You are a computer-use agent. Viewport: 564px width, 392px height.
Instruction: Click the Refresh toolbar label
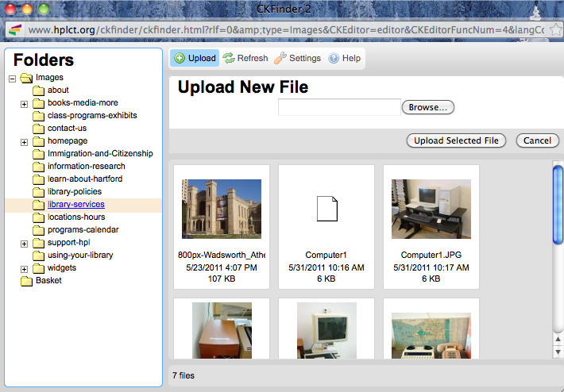253,58
